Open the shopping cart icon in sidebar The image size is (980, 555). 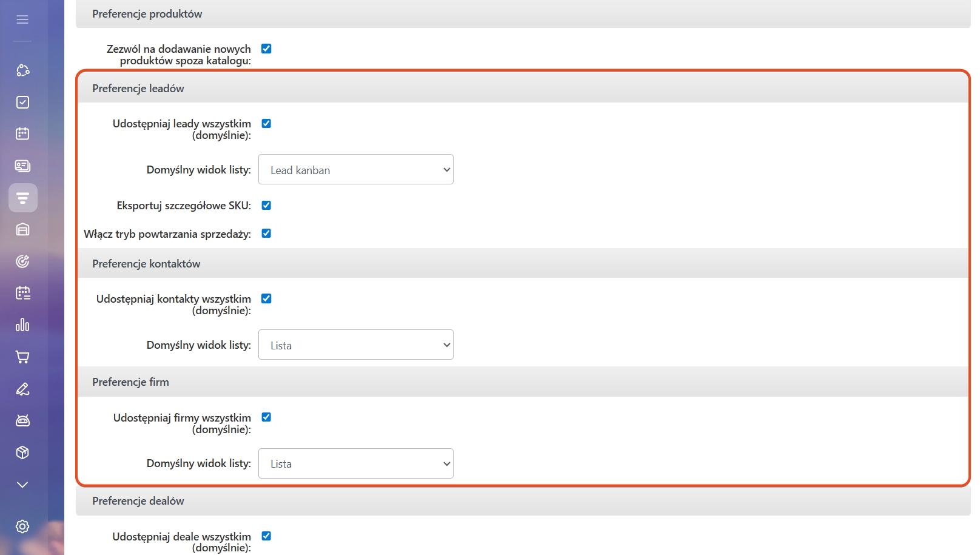tap(22, 357)
